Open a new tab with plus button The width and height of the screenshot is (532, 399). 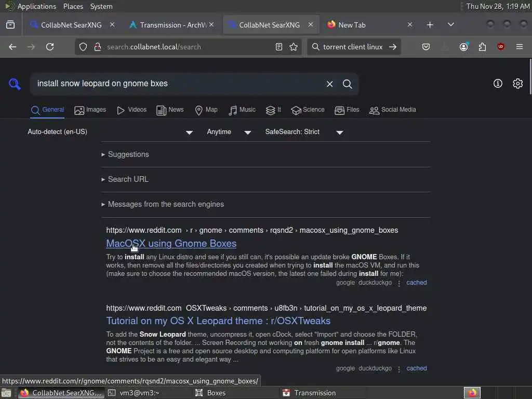[x=430, y=25]
